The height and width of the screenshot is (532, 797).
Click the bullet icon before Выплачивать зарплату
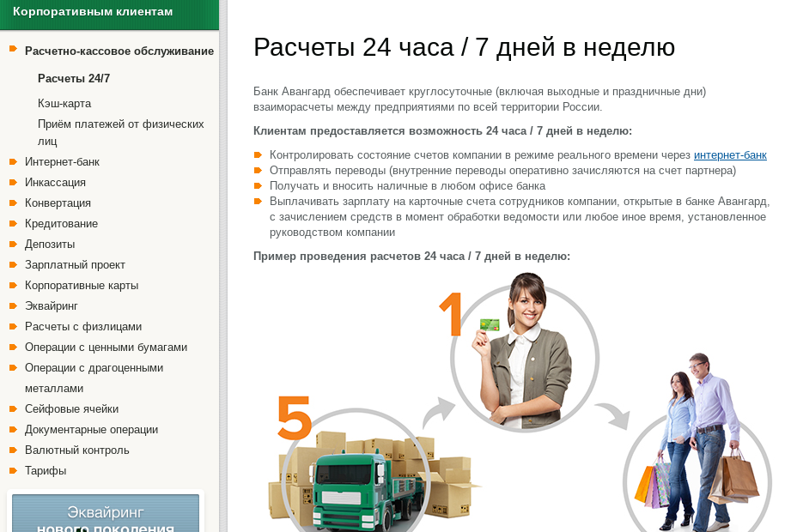pos(257,200)
